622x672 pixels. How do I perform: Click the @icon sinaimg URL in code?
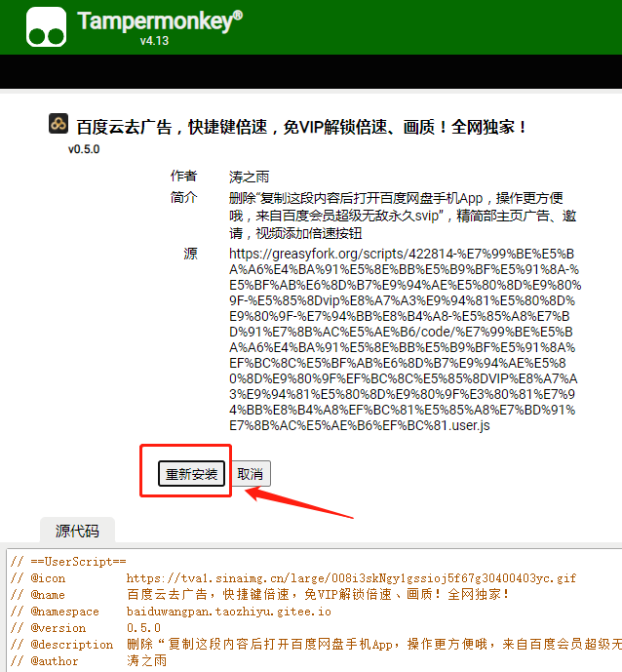pos(351,578)
